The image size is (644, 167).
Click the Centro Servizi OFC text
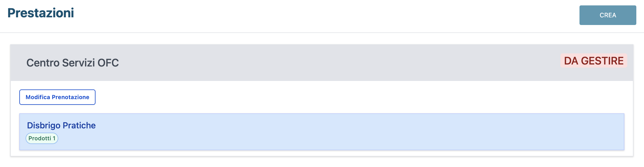coord(72,63)
